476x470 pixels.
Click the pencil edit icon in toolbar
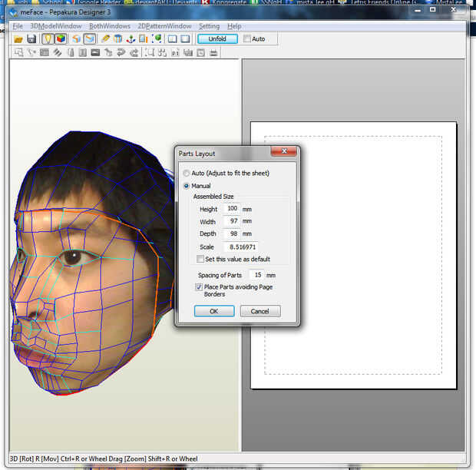pos(105,38)
